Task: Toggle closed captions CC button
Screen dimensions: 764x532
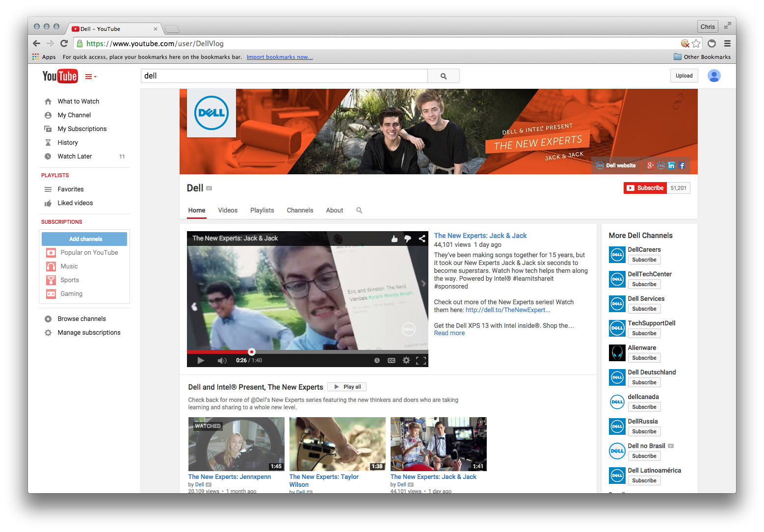Action: 392,360
